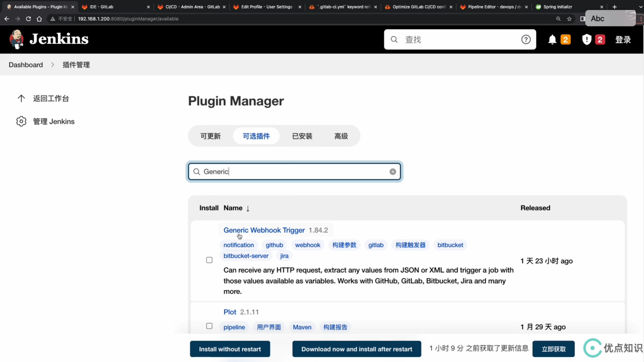Bookmark this page with the star icon
644x362 pixels.
pos(569,19)
